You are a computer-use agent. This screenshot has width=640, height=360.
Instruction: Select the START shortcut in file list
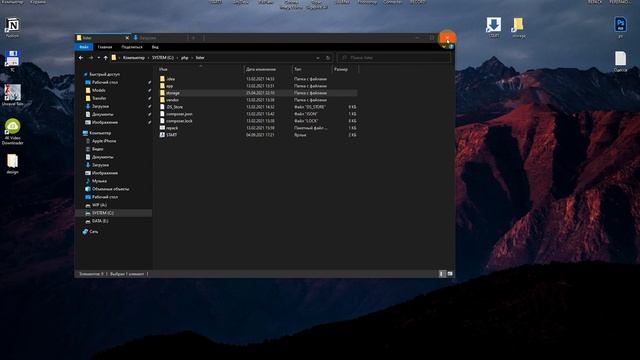(169, 135)
